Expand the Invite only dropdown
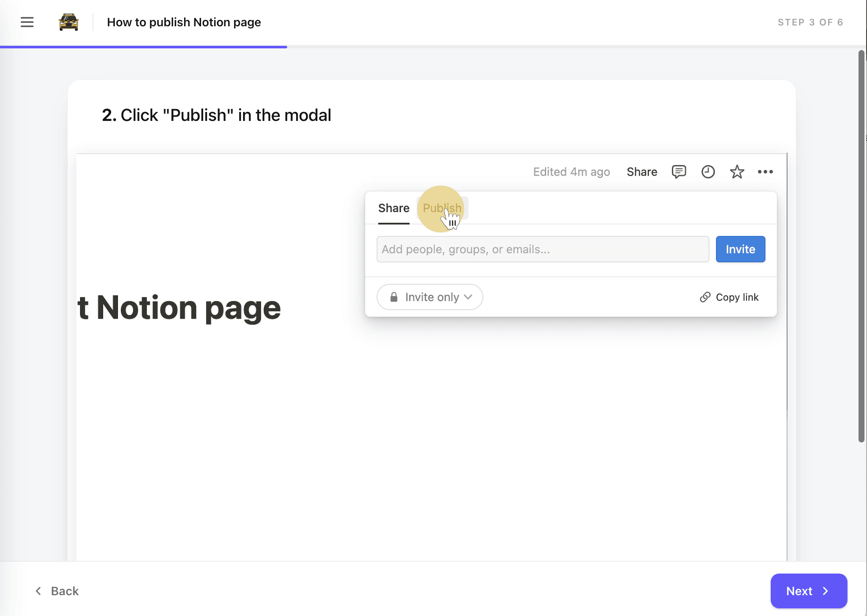This screenshot has height=616, width=867. (x=430, y=297)
